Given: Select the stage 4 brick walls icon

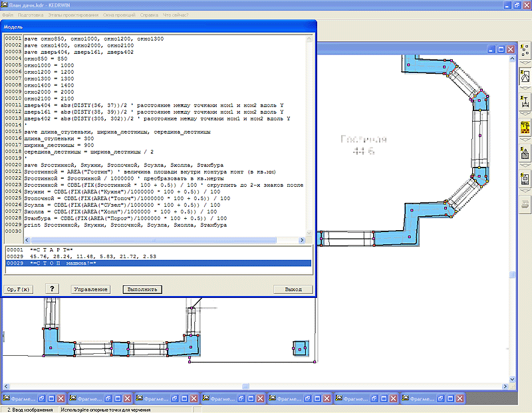Looking at the screenshot, I should click(x=525, y=128).
